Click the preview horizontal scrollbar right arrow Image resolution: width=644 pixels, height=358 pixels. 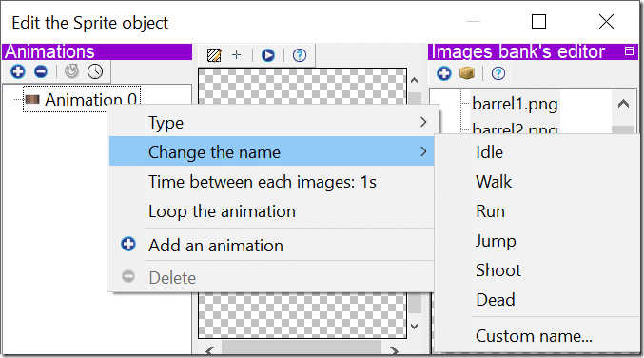point(394,350)
